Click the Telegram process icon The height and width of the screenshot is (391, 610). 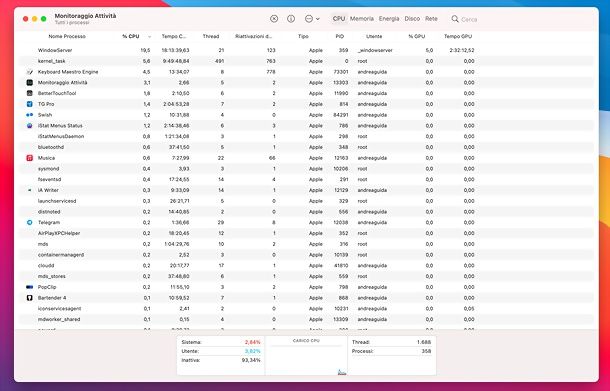click(x=30, y=223)
